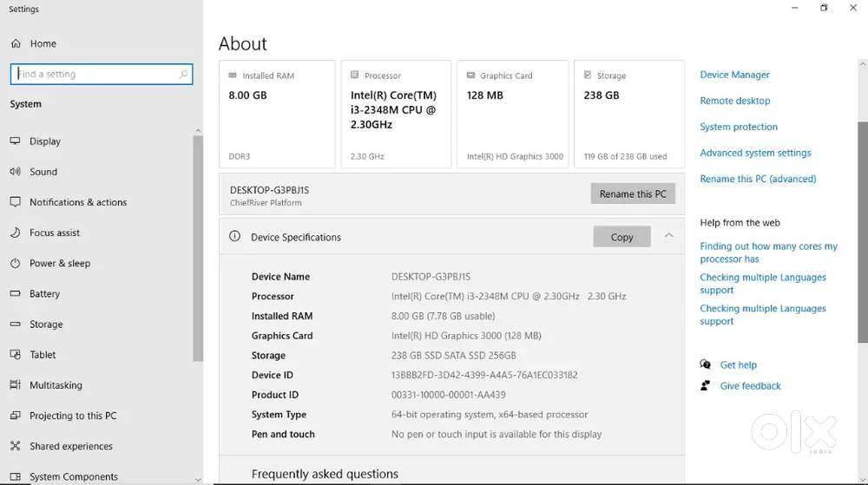868x485 pixels.
Task: Click Rename this PC (advanced)
Action: pos(758,179)
